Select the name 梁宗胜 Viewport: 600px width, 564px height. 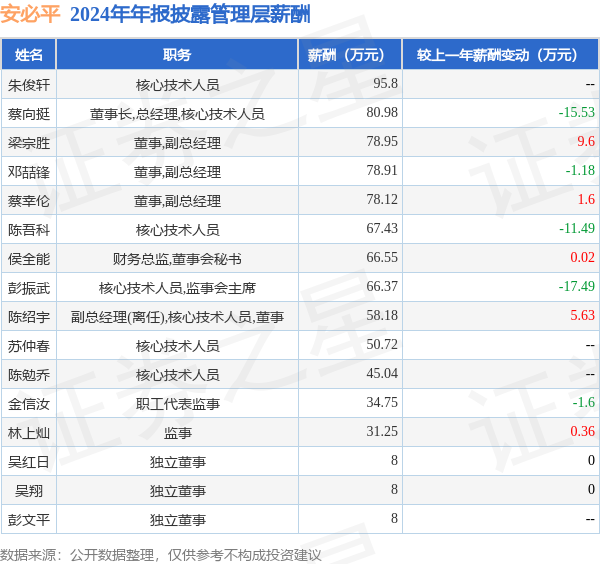point(29,143)
